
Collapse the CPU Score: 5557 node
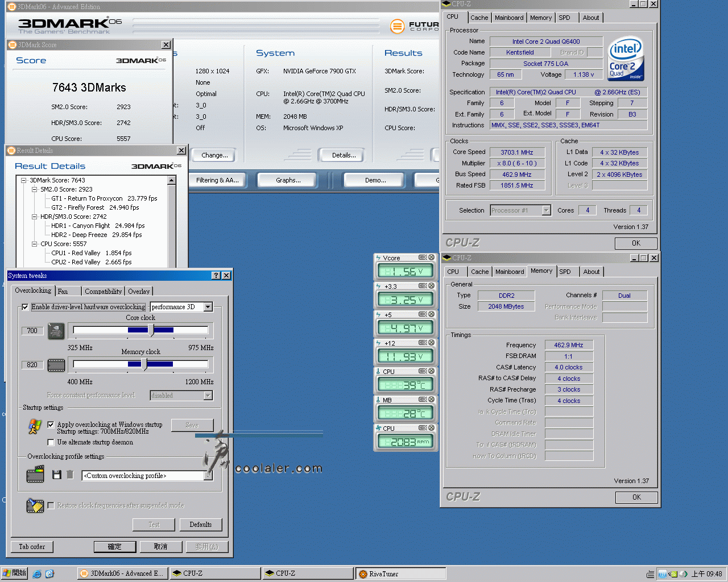click(34, 244)
